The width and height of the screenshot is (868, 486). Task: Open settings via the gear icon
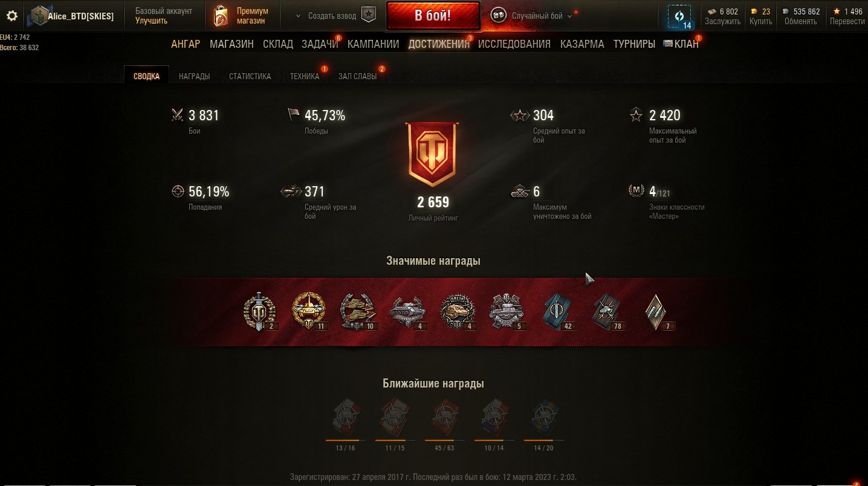(x=11, y=16)
